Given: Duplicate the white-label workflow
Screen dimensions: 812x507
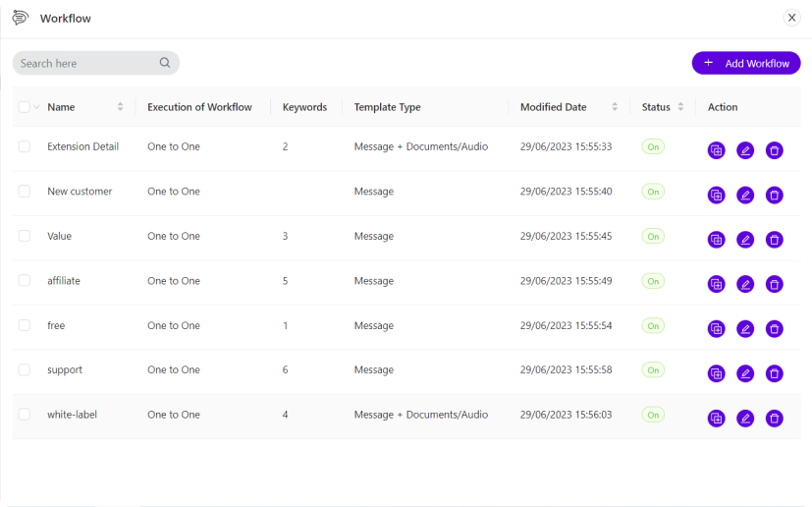Looking at the screenshot, I should point(716,418).
